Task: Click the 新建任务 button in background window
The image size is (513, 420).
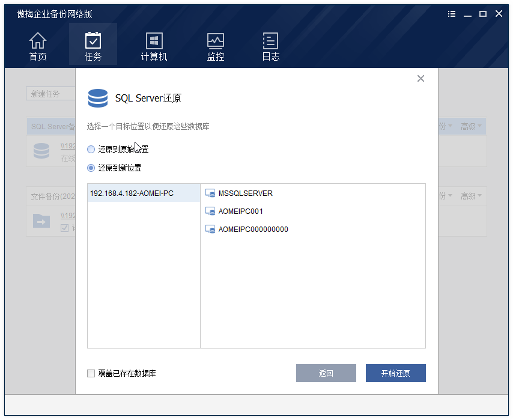Action: pyautogui.click(x=50, y=94)
